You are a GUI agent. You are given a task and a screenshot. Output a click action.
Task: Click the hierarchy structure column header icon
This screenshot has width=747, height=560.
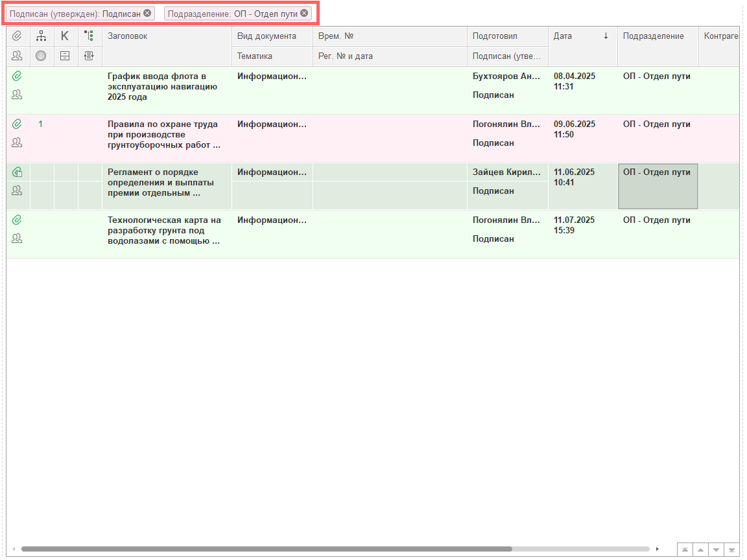41,36
